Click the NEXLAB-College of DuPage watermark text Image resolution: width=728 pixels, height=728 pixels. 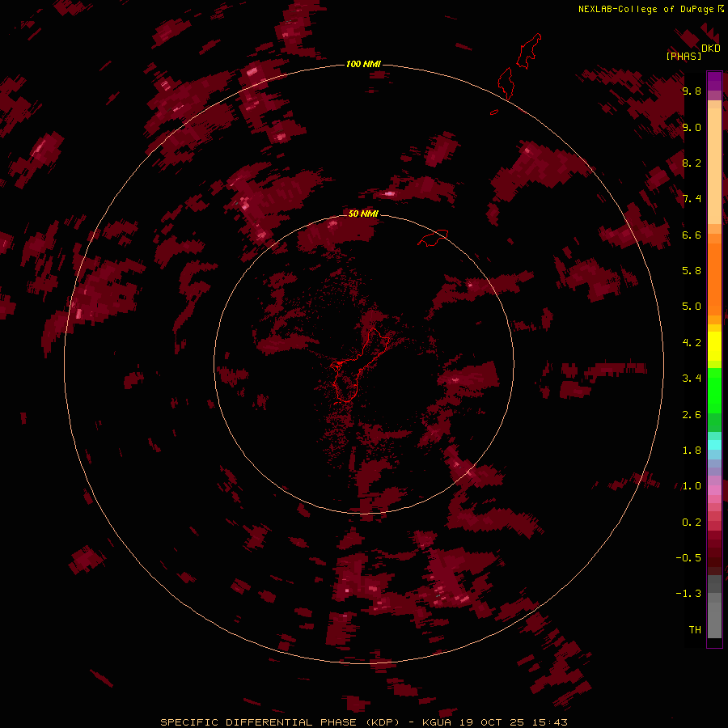pos(645,9)
